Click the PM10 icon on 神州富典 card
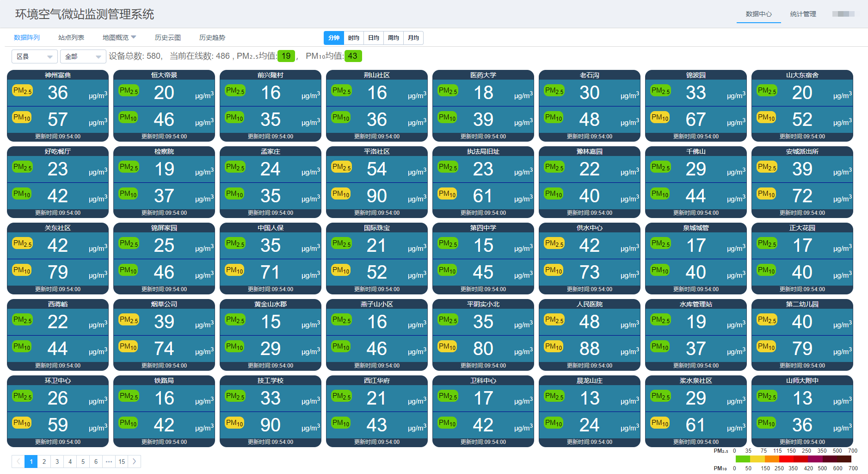The height and width of the screenshot is (474, 868). tap(22, 117)
